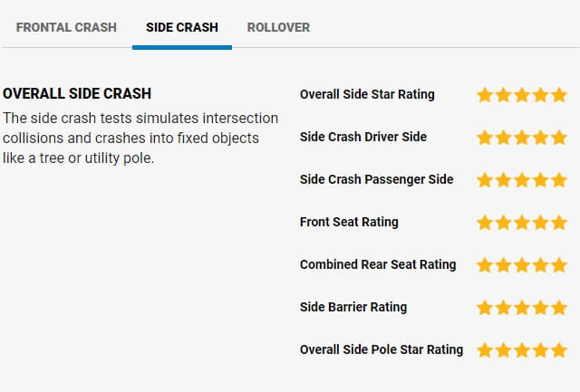The width and height of the screenshot is (580, 392).
Task: Click the Side Crash Driver Side stars
Action: tap(522, 138)
